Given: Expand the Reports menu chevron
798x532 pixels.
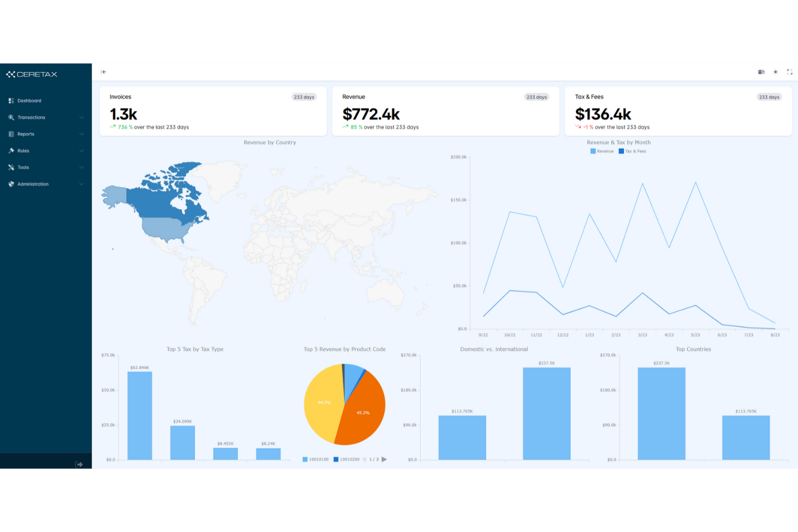Looking at the screenshot, I should [81, 134].
